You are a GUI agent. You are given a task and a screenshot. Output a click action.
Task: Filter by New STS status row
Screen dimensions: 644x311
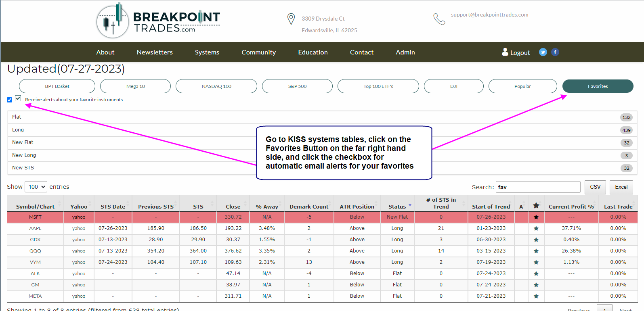(x=322, y=168)
